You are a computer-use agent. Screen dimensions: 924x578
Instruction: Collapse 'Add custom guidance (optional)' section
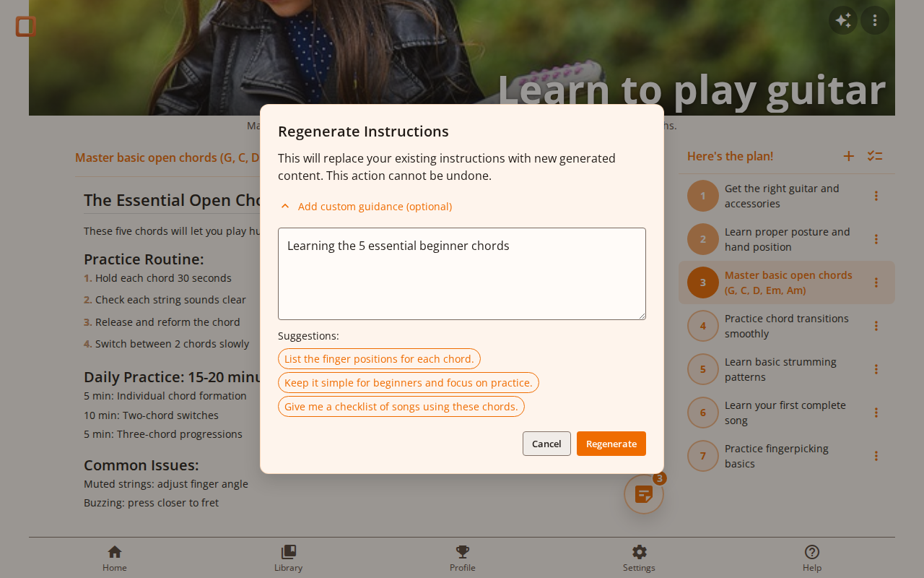click(x=366, y=207)
